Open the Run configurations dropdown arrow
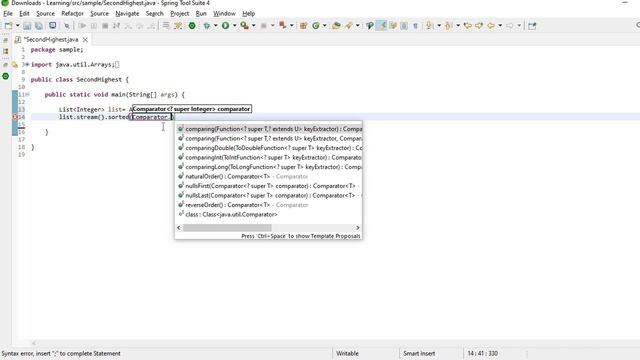 (x=234, y=26)
